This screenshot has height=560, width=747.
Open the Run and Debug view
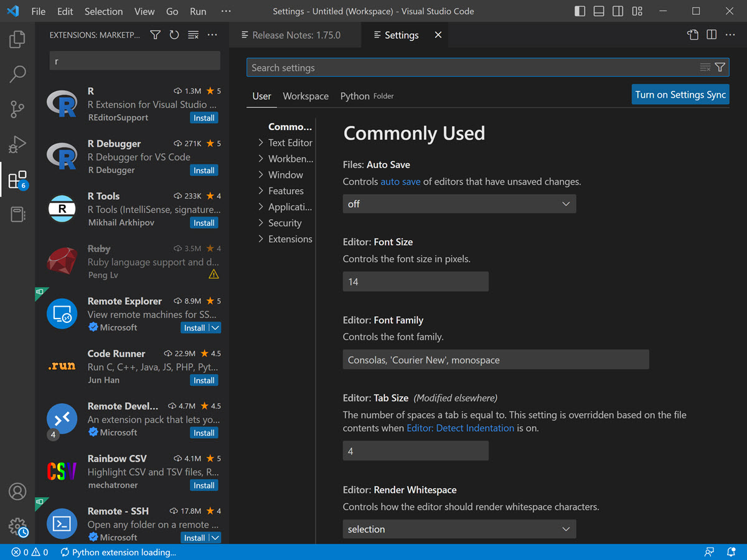[x=17, y=144]
